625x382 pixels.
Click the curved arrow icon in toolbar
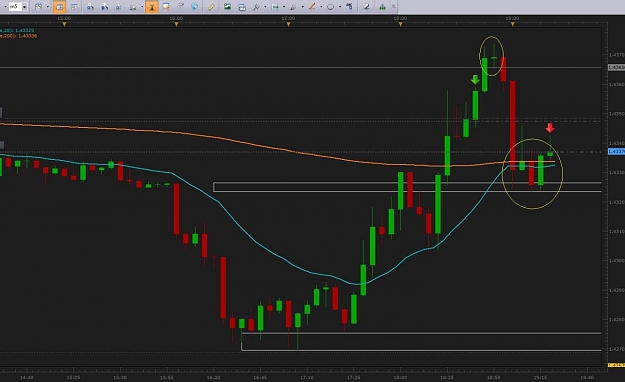pyautogui.click(x=180, y=6)
